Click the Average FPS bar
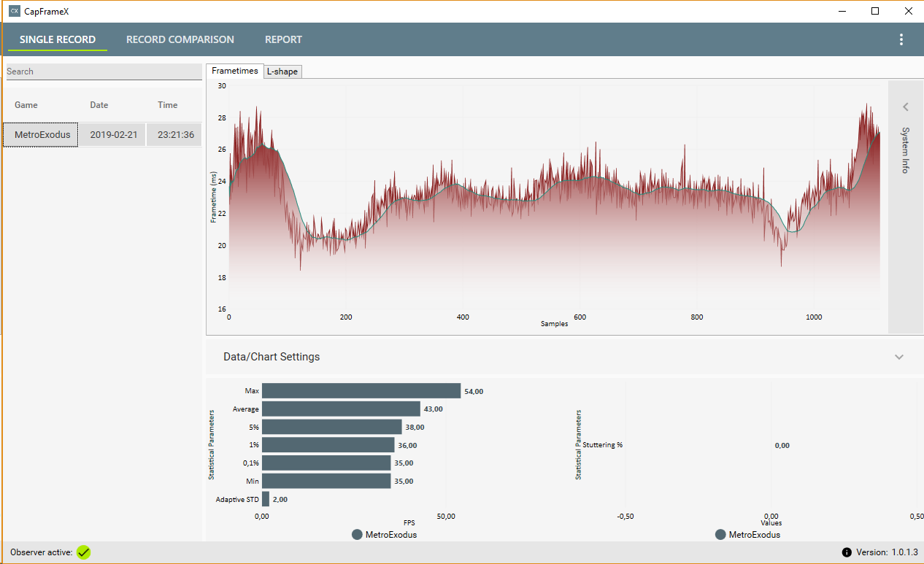The height and width of the screenshot is (564, 924). (x=341, y=409)
